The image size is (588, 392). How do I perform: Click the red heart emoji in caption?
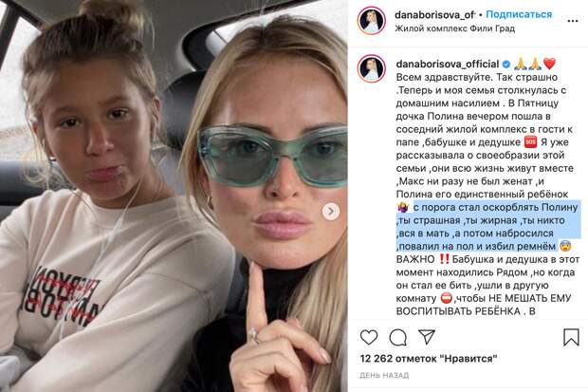tap(549, 64)
